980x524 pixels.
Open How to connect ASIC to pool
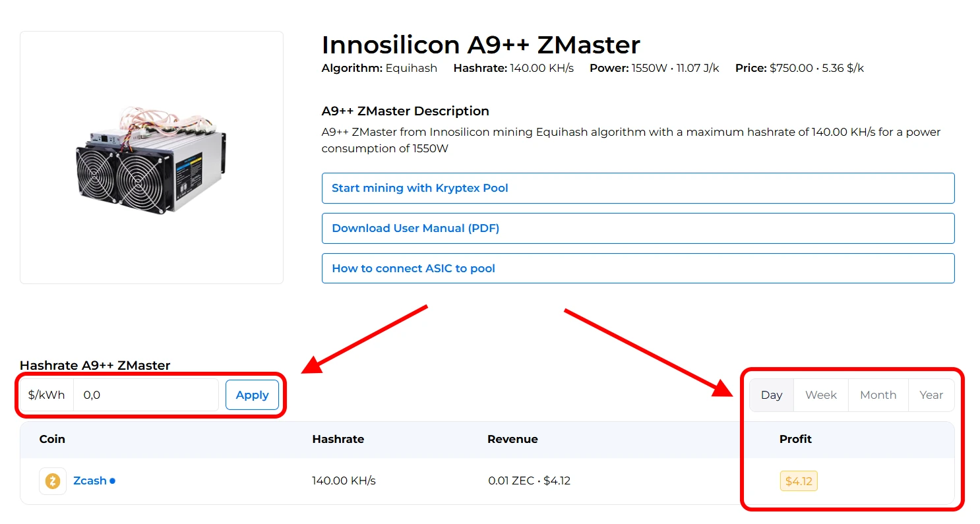(x=638, y=269)
